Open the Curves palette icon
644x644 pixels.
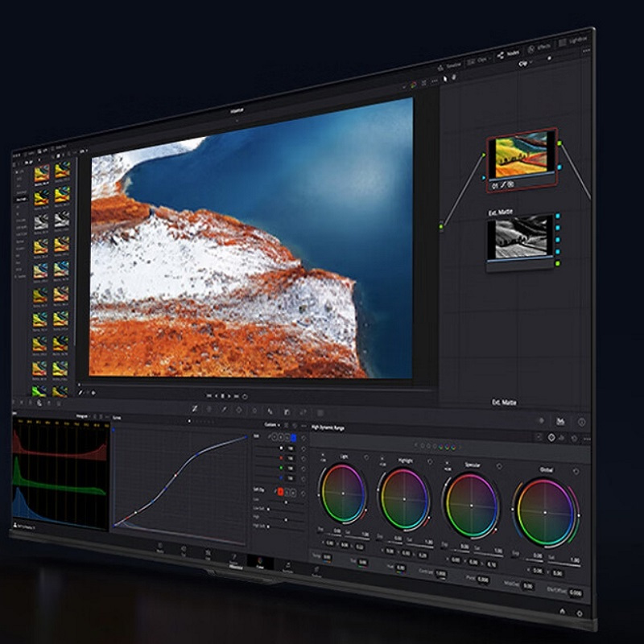coord(195,409)
